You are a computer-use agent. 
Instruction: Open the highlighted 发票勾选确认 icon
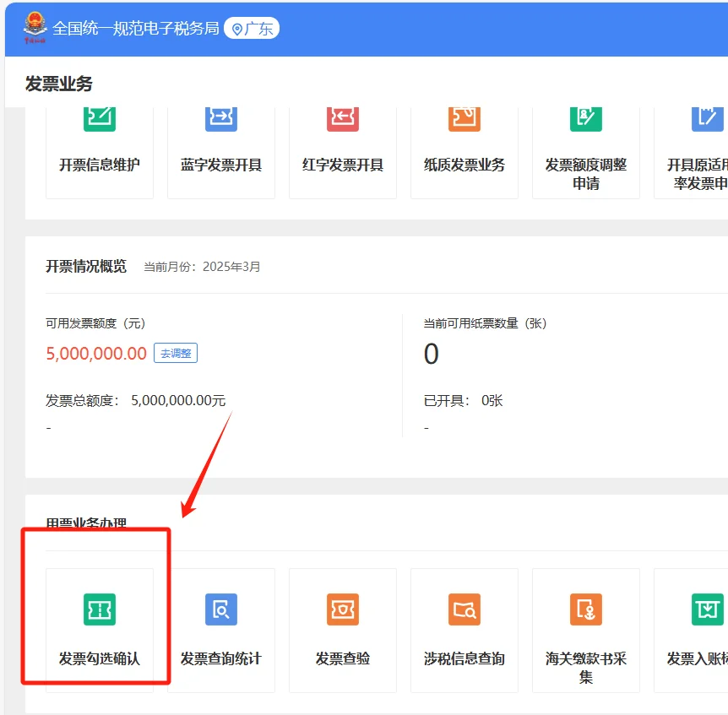point(99,629)
